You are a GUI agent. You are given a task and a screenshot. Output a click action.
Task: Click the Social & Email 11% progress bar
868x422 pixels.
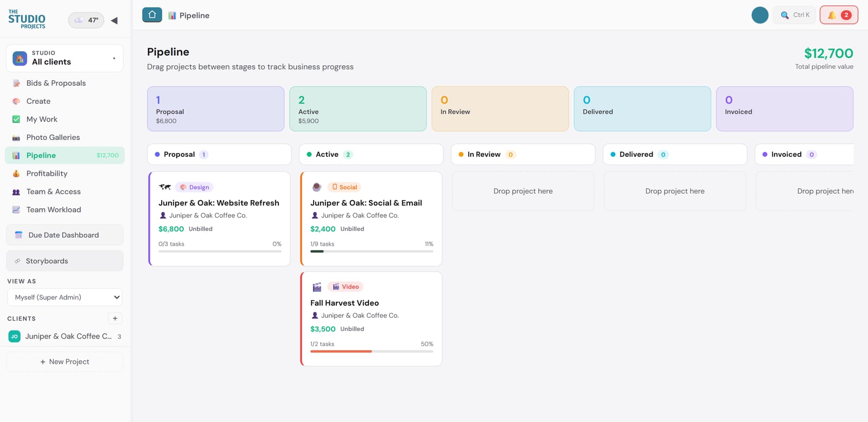click(x=372, y=251)
